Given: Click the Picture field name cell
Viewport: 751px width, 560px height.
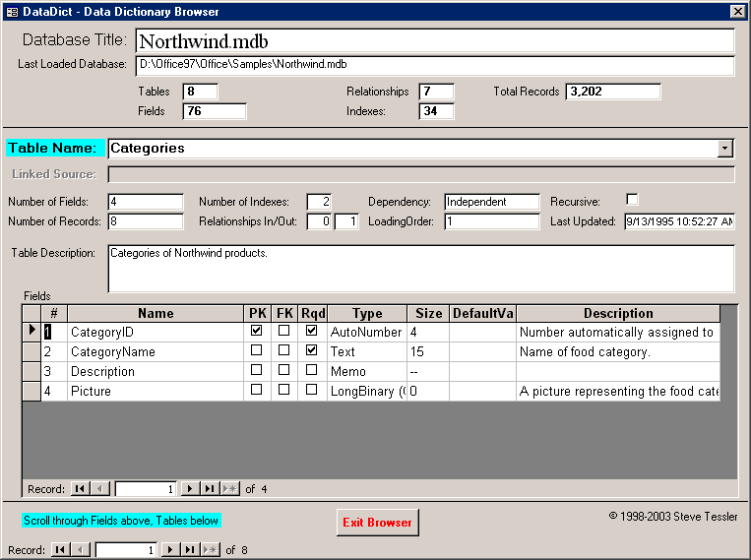Looking at the screenshot, I should tap(156, 391).
